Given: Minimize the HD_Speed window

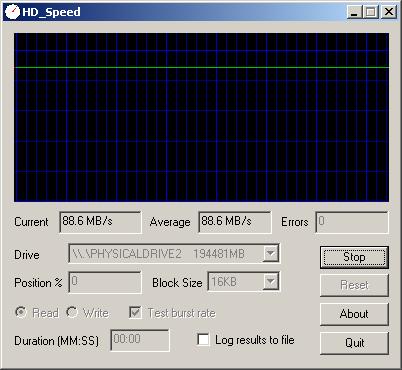Looking at the screenshot, I should coord(354,12).
